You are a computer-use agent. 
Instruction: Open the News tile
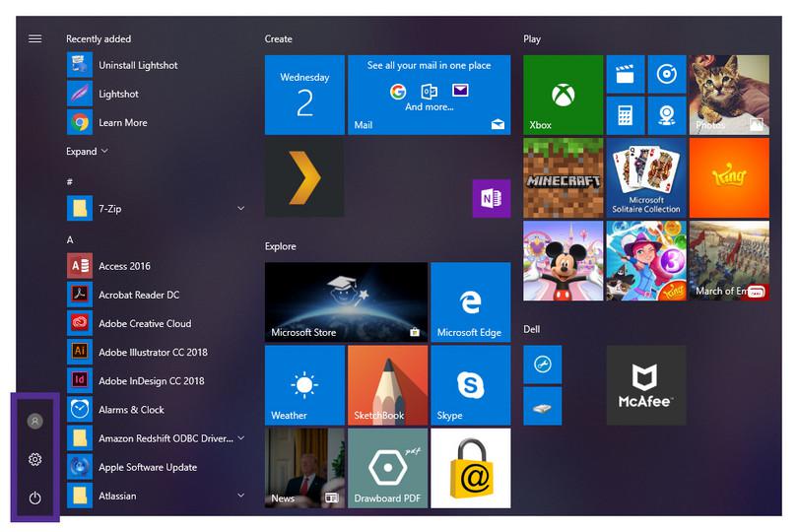tap(304, 468)
